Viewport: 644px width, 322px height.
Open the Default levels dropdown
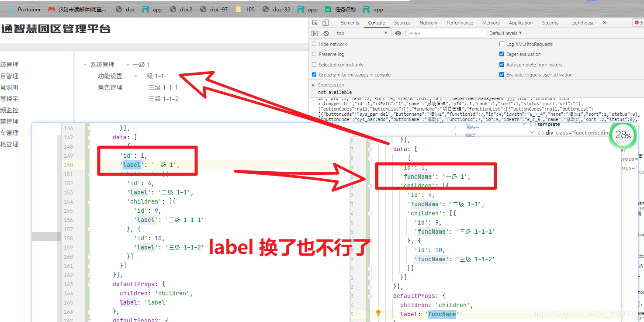506,33
